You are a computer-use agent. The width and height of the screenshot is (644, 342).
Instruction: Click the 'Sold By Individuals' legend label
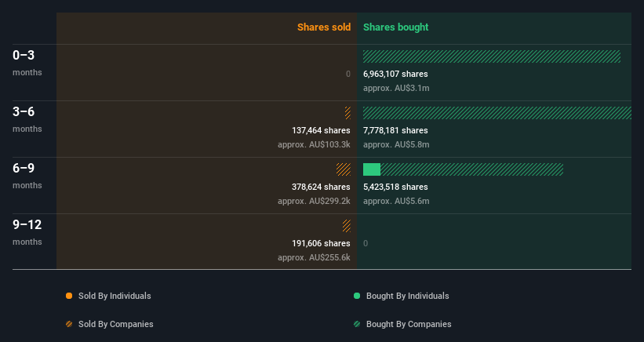coord(115,296)
